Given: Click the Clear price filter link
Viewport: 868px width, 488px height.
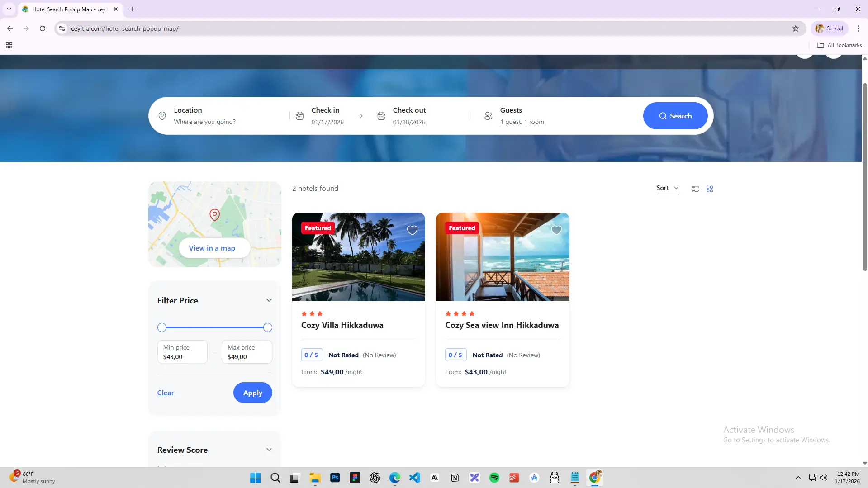Looking at the screenshot, I should 165,393.
